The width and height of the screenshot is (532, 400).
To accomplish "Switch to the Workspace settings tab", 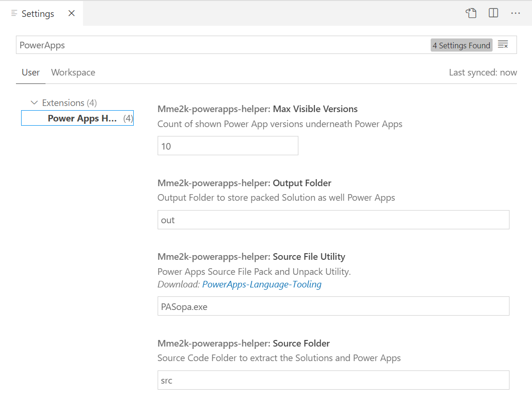I will click(x=73, y=72).
